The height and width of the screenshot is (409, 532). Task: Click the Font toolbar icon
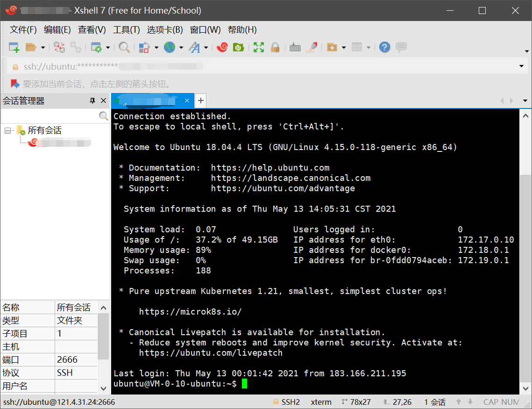[x=195, y=47]
